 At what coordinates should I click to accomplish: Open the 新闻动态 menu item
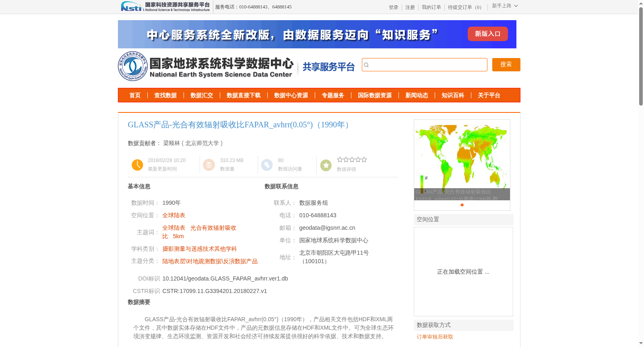click(x=417, y=96)
